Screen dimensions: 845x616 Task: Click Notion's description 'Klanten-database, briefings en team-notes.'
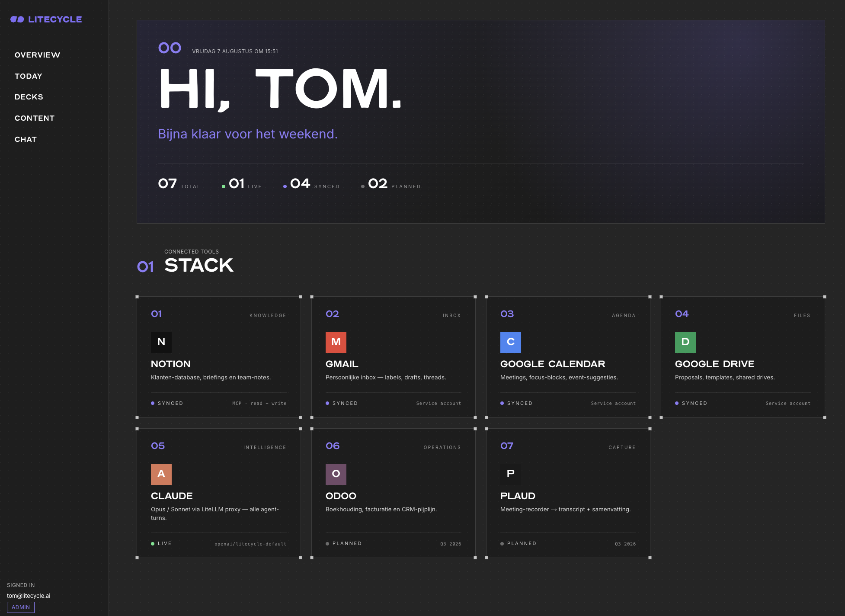click(x=211, y=377)
